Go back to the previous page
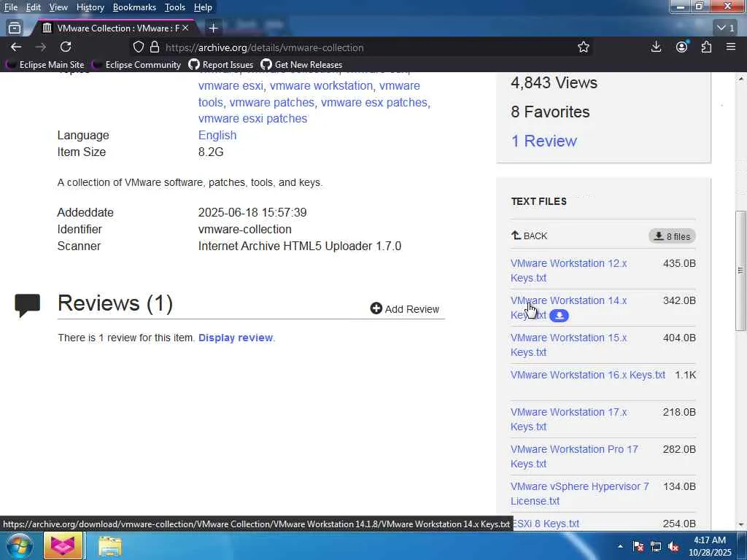747x560 pixels. pos(16,47)
